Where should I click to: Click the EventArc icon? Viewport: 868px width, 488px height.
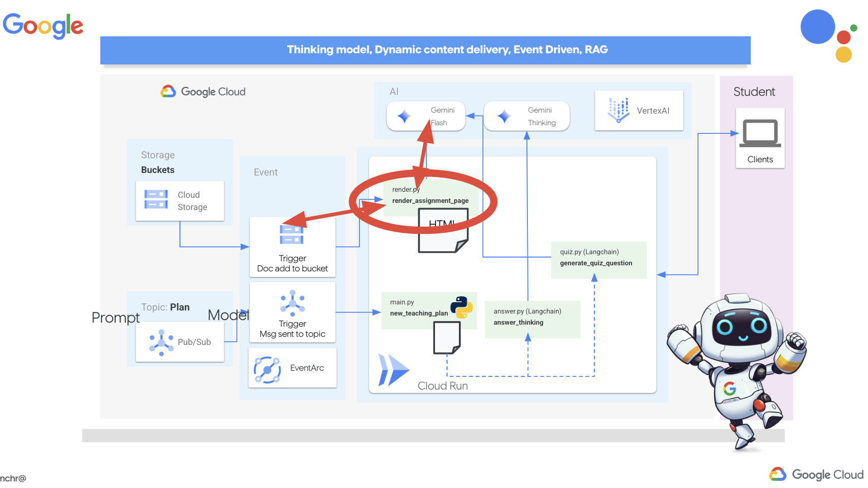tap(267, 369)
